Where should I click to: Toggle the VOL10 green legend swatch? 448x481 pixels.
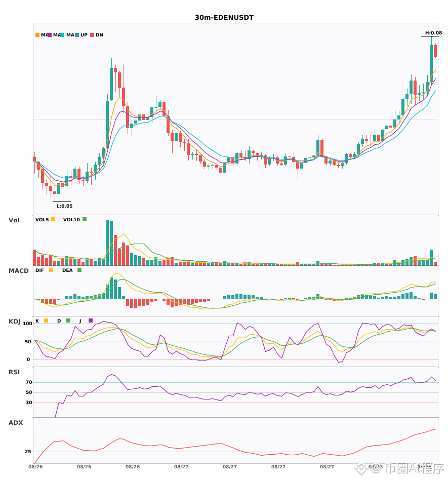point(85,219)
